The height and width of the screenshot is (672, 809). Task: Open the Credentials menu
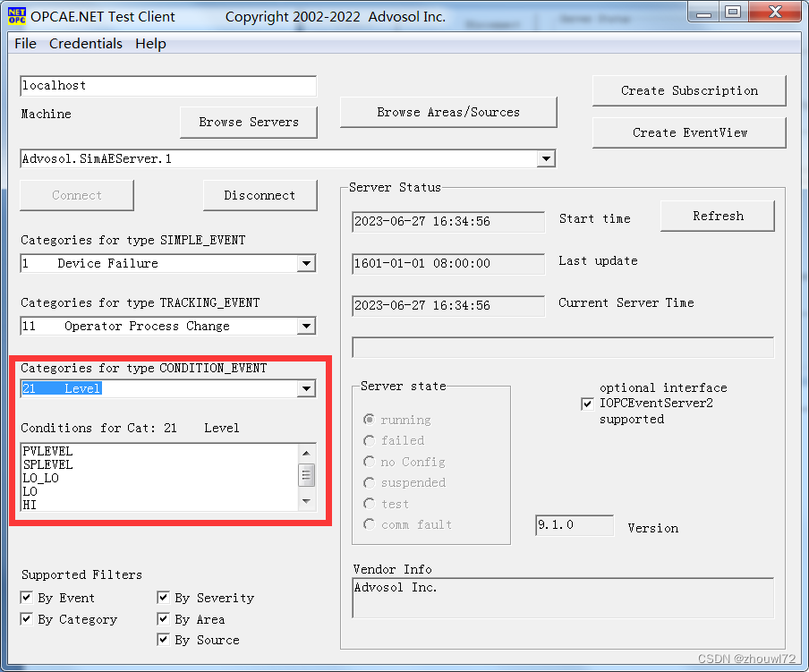[86, 44]
